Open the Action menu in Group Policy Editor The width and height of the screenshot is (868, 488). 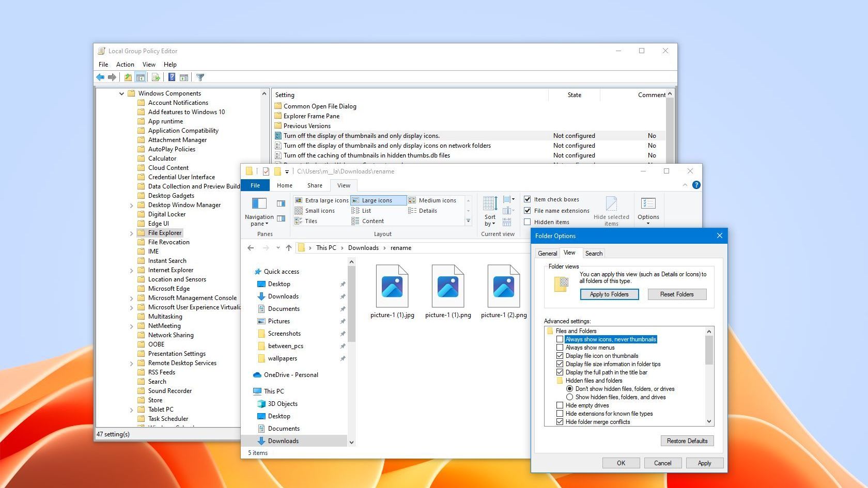[x=125, y=65]
